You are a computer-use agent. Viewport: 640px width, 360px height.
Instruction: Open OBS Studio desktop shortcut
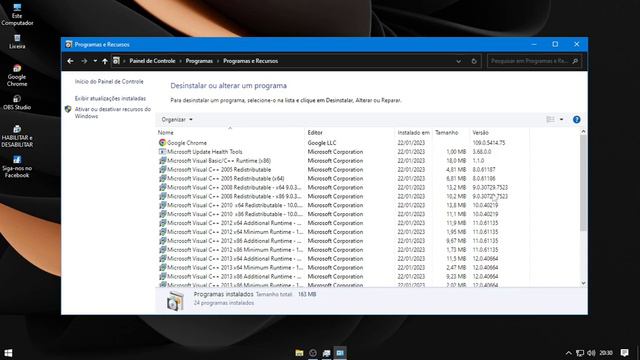17,102
